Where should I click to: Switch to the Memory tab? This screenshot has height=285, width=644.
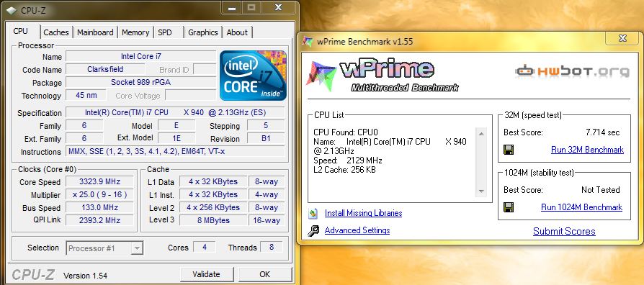(135, 32)
